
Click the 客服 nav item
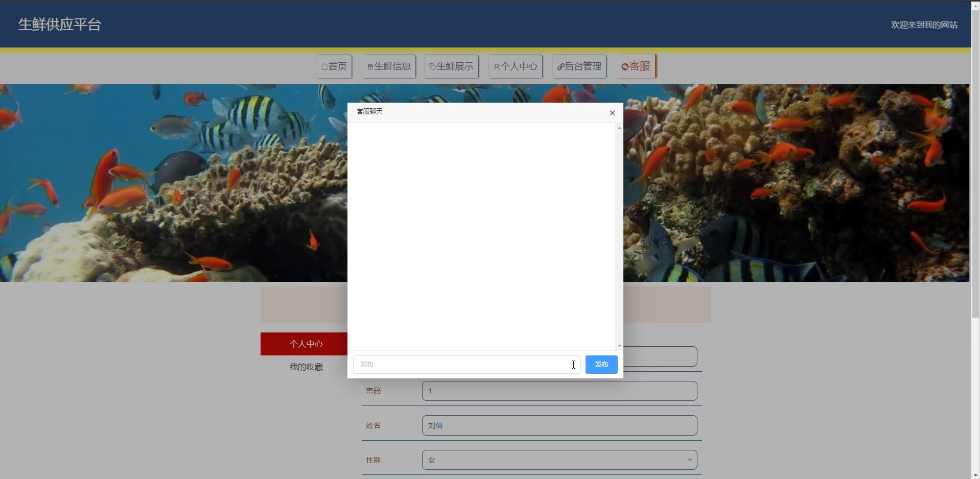pyautogui.click(x=637, y=66)
